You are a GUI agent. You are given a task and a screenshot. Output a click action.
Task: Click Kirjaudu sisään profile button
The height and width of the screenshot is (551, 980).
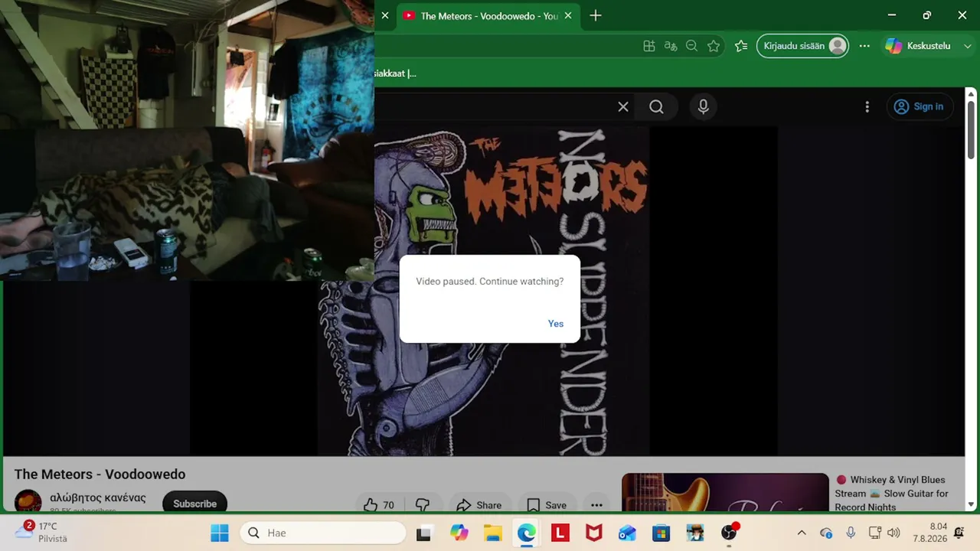[802, 46]
